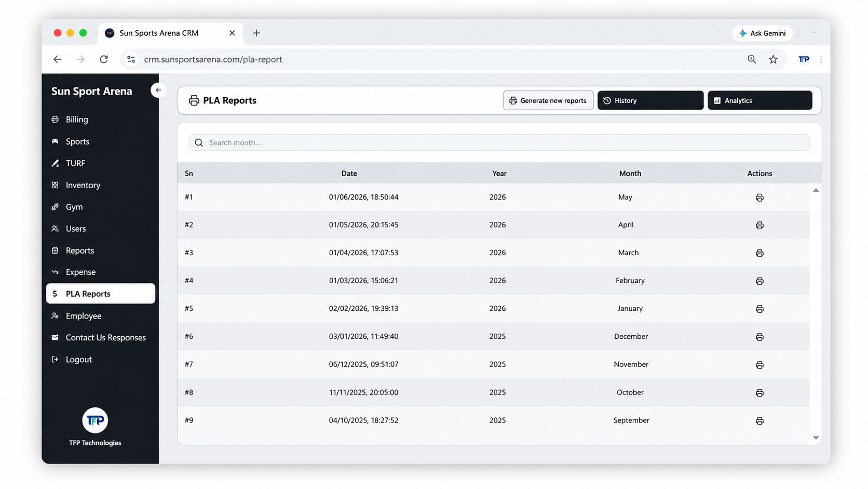
Task: Print the December 2025 report
Action: 759,337
